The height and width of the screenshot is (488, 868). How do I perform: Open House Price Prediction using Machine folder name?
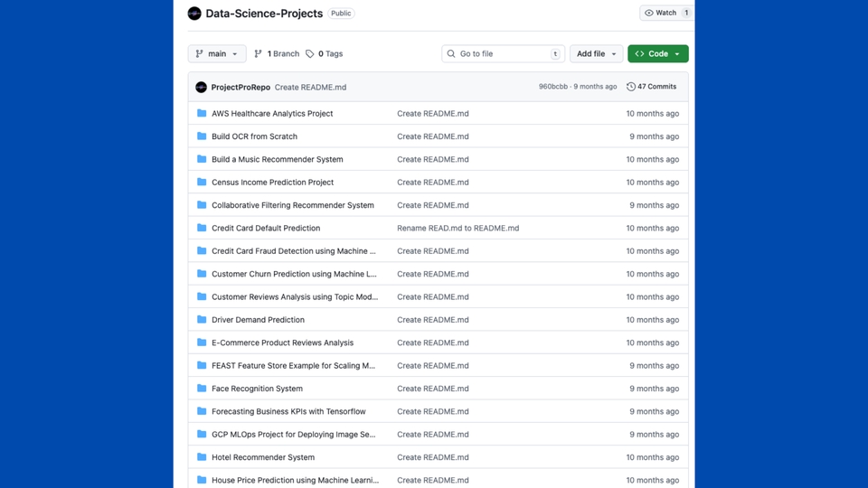(295, 480)
